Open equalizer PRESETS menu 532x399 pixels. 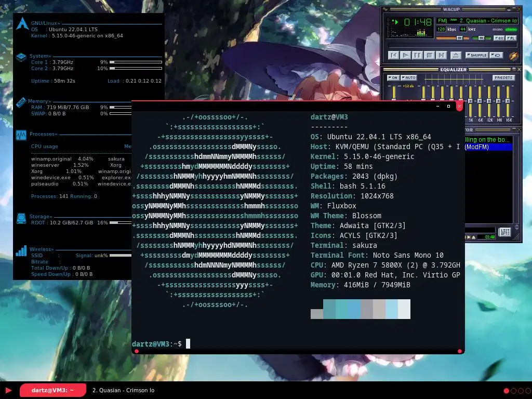click(x=503, y=78)
